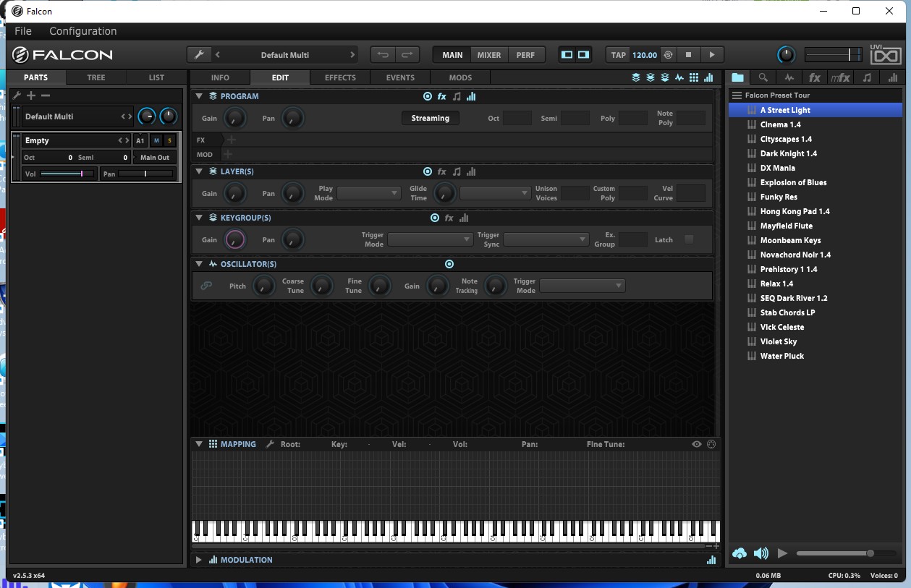Click the MAPPING editor wrench icon
911x588 pixels.
pos(270,444)
